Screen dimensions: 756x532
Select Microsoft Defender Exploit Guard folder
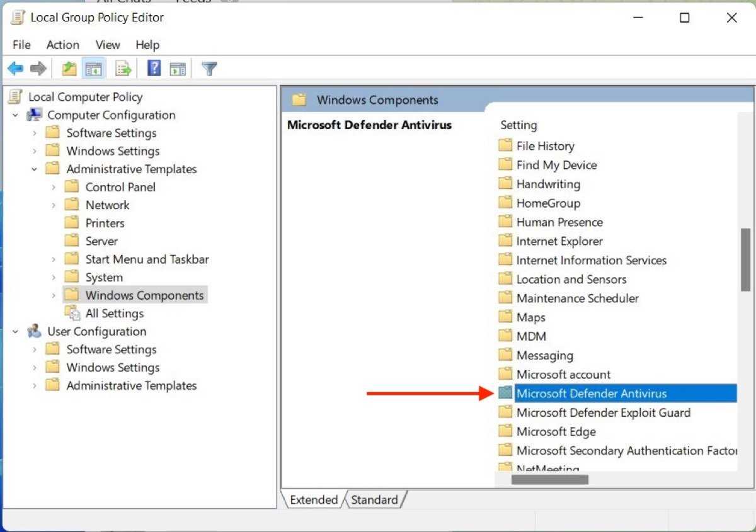pyautogui.click(x=603, y=413)
